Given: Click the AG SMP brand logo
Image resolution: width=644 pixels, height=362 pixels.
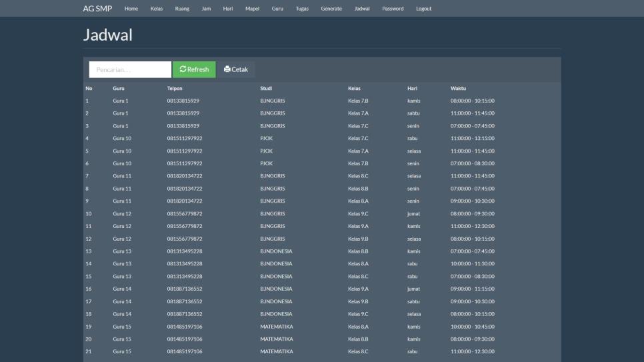Looking at the screenshot, I should [x=97, y=9].
